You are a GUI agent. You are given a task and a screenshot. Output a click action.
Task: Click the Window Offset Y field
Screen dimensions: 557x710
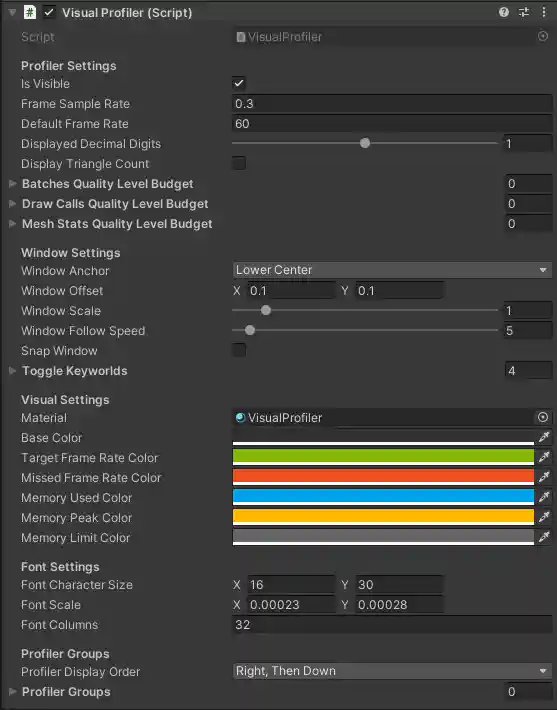point(399,290)
